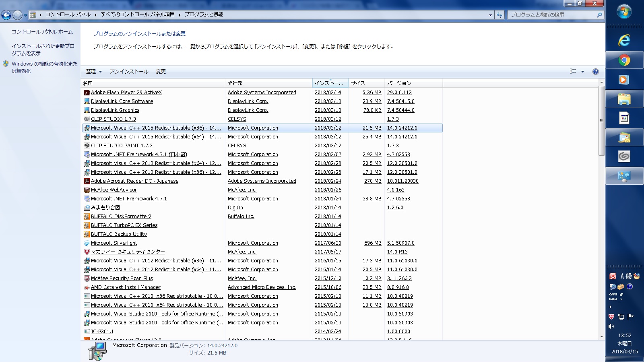
Task: Open the help icon in the toolbar
Action: click(x=595, y=72)
